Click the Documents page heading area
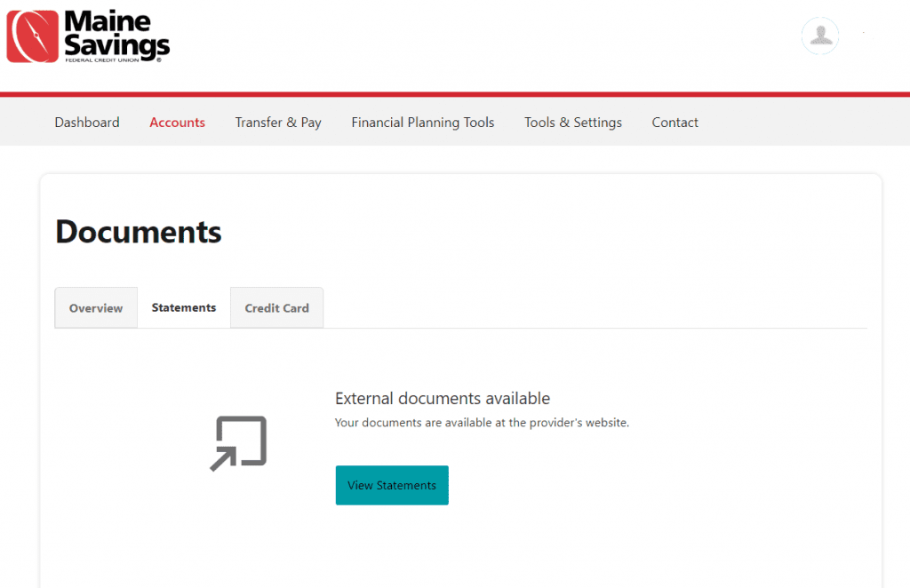The height and width of the screenshot is (588, 910). pyautogui.click(x=138, y=232)
